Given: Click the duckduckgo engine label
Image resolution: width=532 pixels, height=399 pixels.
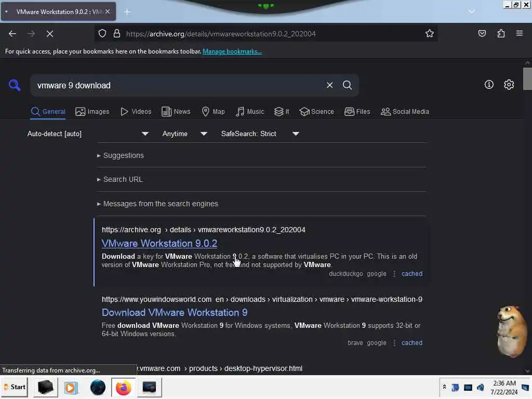Looking at the screenshot, I should click(x=345, y=274).
